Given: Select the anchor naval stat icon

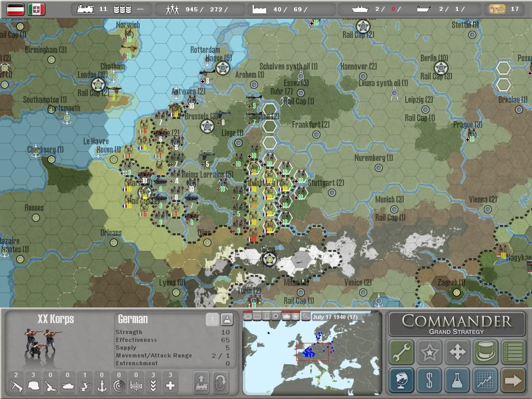Looking at the screenshot, I should tap(102, 382).
